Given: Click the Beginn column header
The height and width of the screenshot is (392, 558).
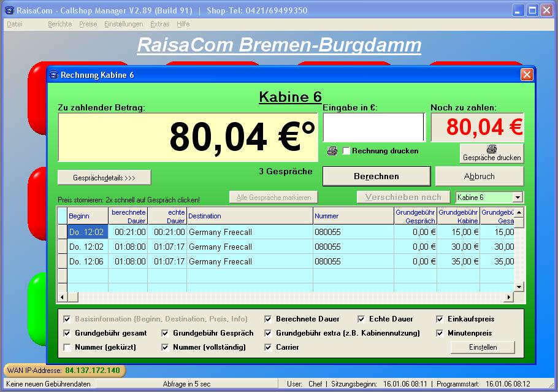Looking at the screenshot, I should (88, 216).
